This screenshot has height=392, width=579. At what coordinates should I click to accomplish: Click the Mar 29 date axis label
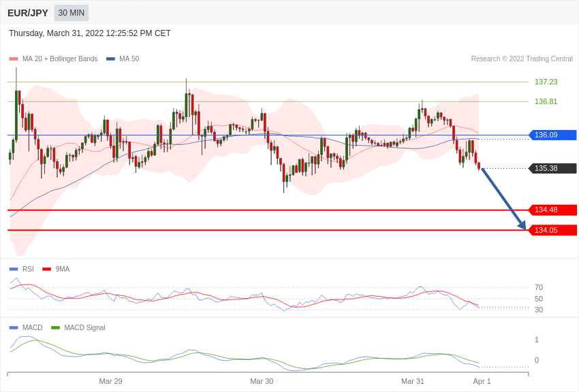click(110, 381)
